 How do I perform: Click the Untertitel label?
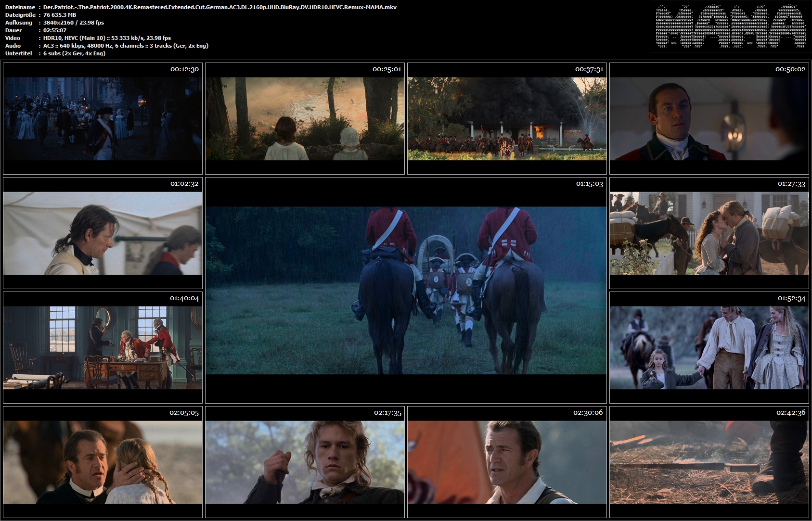(x=19, y=53)
